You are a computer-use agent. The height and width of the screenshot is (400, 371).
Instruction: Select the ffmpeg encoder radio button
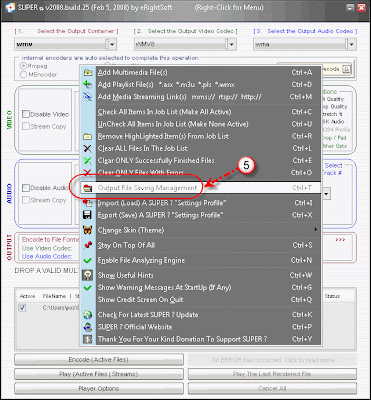pyautogui.click(x=23, y=66)
